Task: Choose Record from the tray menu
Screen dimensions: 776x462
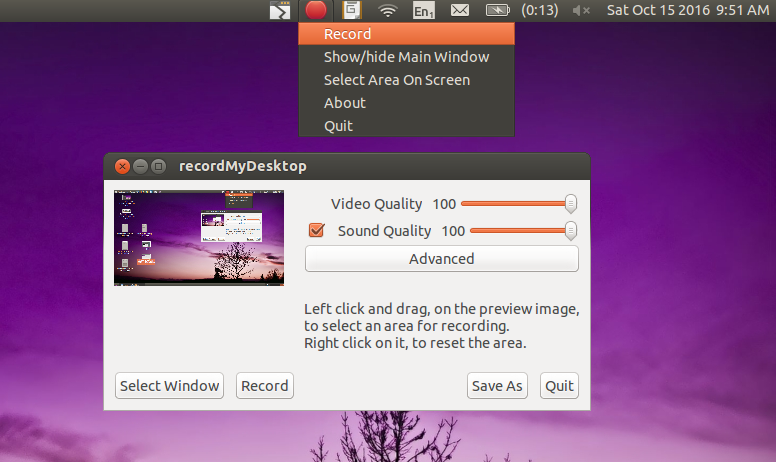Action: (406, 34)
